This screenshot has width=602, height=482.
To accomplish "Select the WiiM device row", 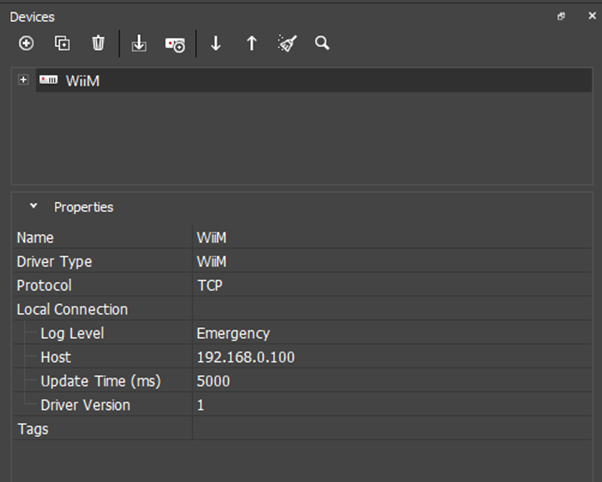I will pyautogui.click(x=314, y=80).
